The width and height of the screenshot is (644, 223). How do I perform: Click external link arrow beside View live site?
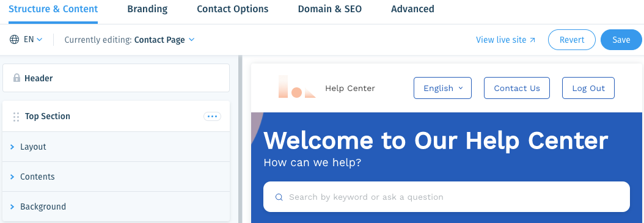[533, 40]
